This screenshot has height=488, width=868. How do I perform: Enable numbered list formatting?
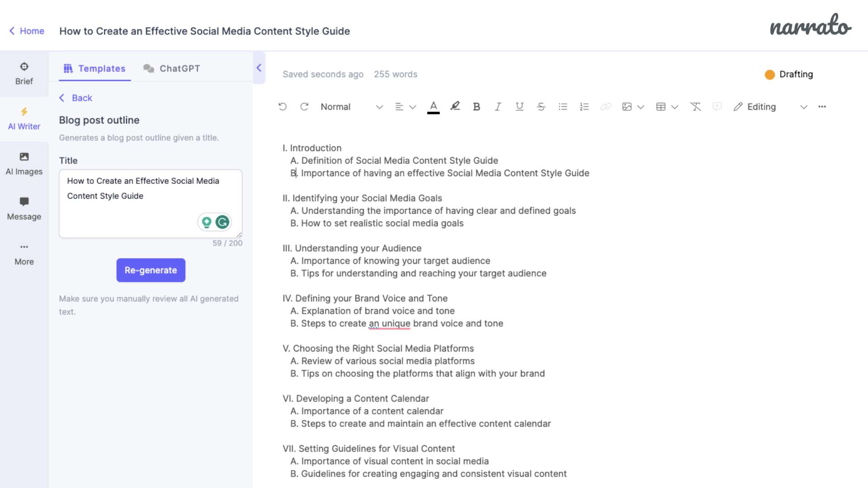tap(584, 107)
